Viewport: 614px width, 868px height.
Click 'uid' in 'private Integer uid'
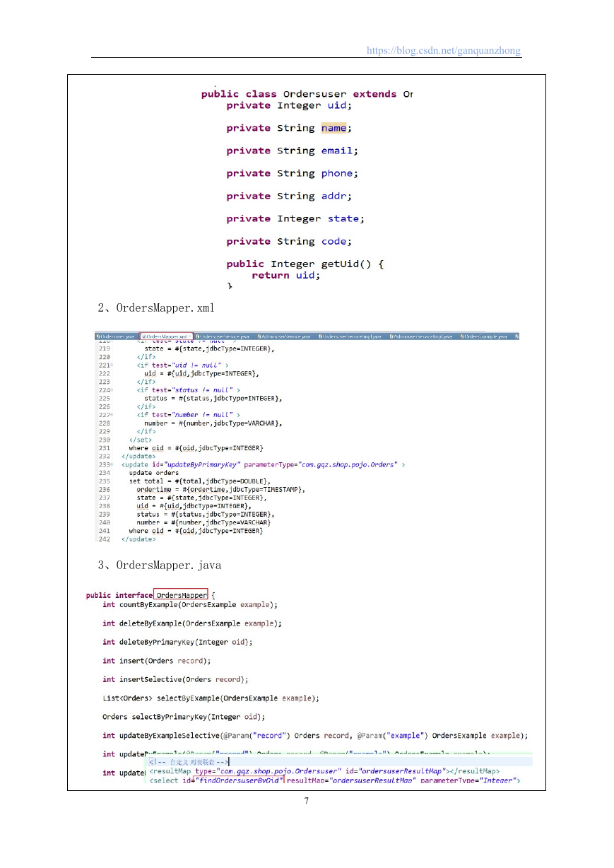click(x=336, y=105)
